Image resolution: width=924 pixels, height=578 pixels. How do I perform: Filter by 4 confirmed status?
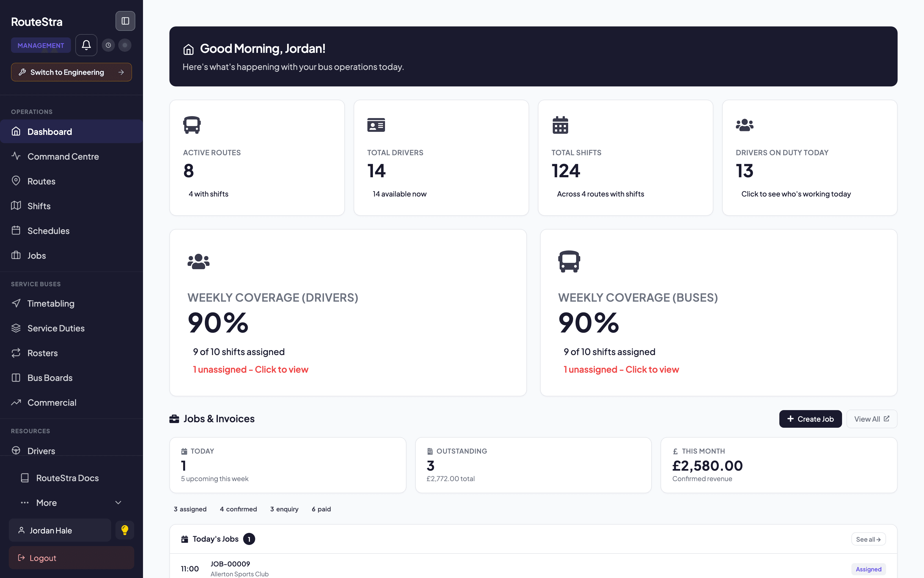click(238, 509)
